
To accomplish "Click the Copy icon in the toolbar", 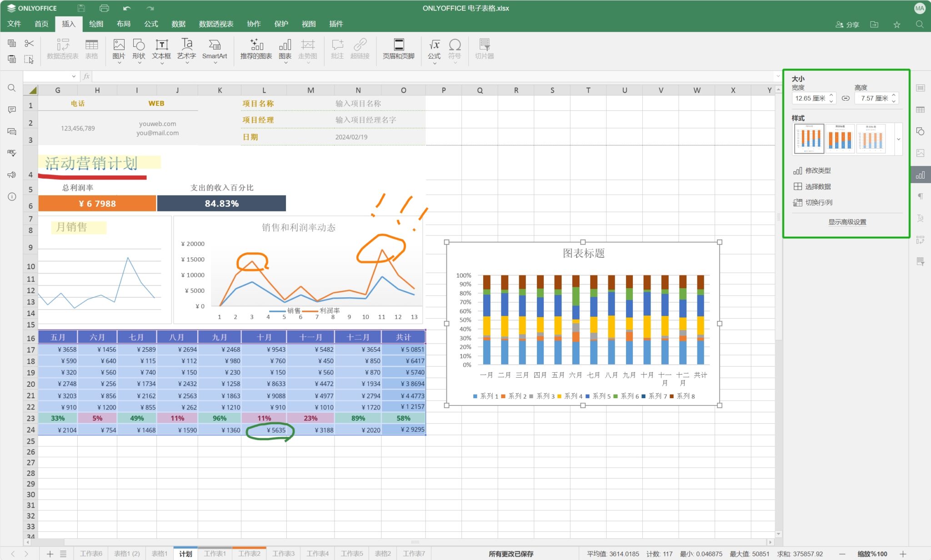I will 12,43.
